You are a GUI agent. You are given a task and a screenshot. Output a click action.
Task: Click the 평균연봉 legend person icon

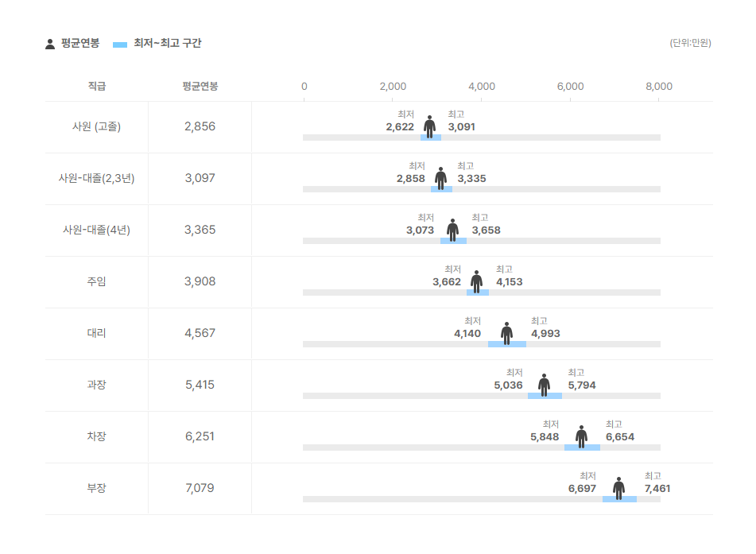pyautogui.click(x=50, y=44)
